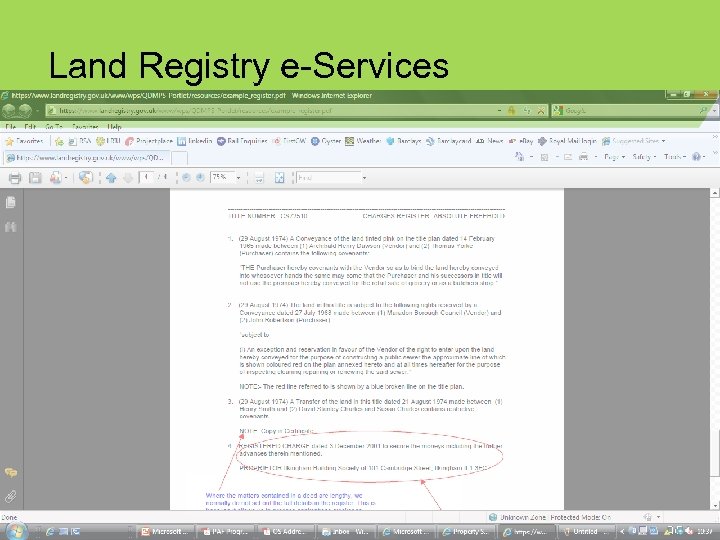Click the taskbar volume icon
Image resolution: width=720 pixels, height=540 pixels.
688,531
